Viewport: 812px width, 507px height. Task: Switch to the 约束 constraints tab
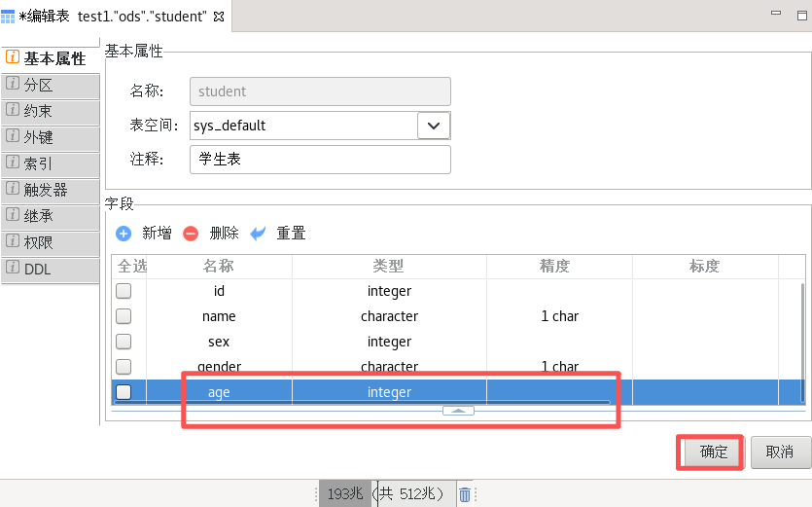51,111
